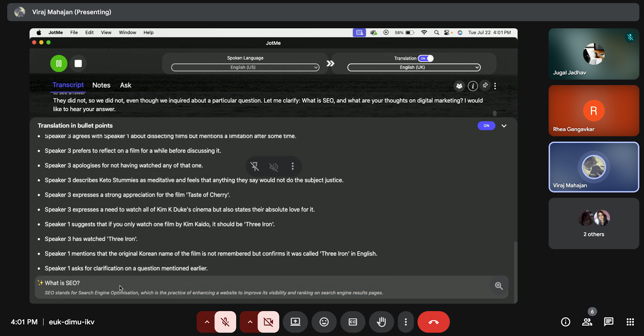Click the double-arrow between languages
Image resolution: width=644 pixels, height=336 pixels.
click(330, 63)
